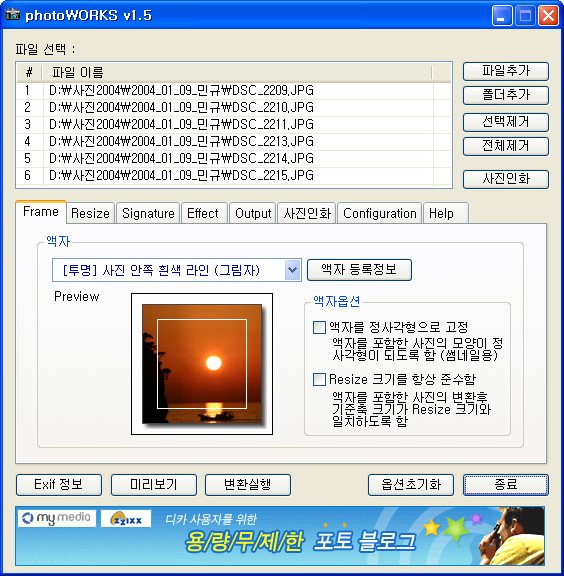Click the zzixx logo in banner
The image size is (564, 576).
(126, 519)
